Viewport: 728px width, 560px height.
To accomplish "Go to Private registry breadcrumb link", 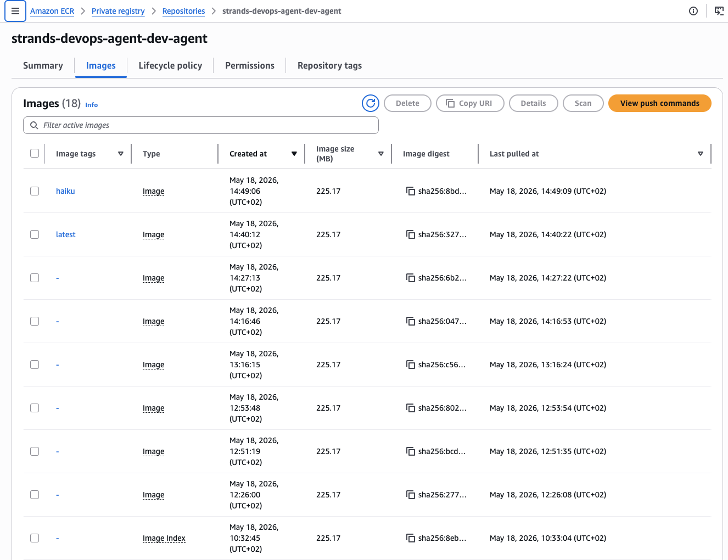I will [x=118, y=11].
